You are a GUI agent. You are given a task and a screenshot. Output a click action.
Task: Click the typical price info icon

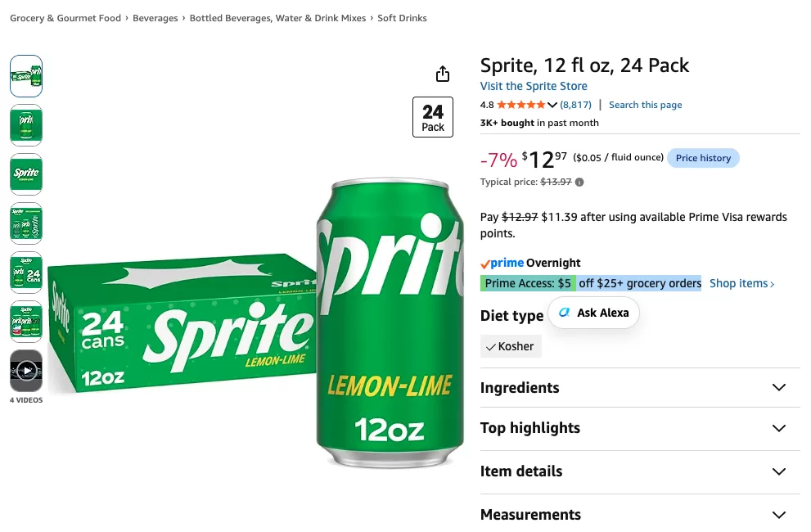[x=579, y=183]
